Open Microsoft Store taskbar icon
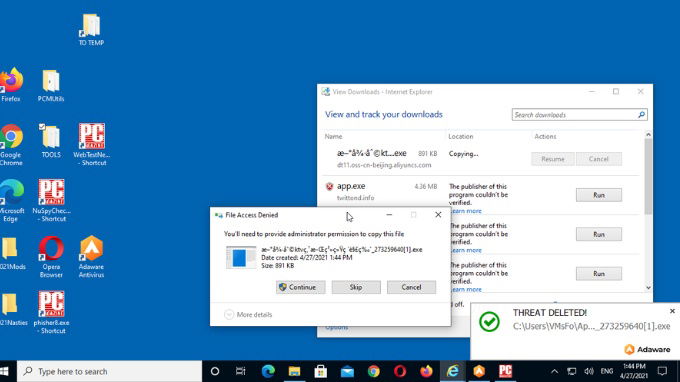This screenshot has width=680, height=382. pos(321,371)
